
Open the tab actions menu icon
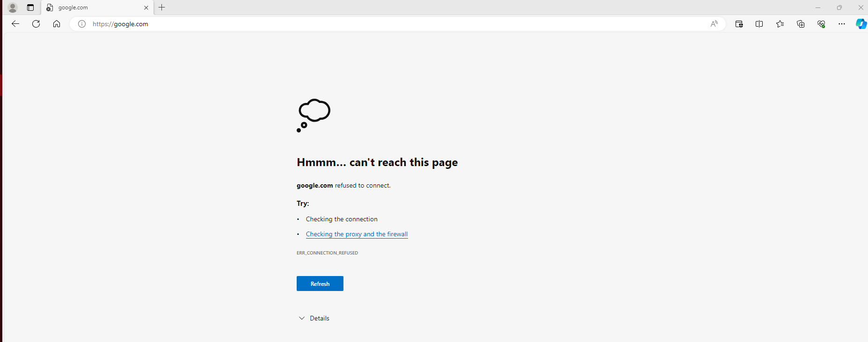click(x=30, y=7)
